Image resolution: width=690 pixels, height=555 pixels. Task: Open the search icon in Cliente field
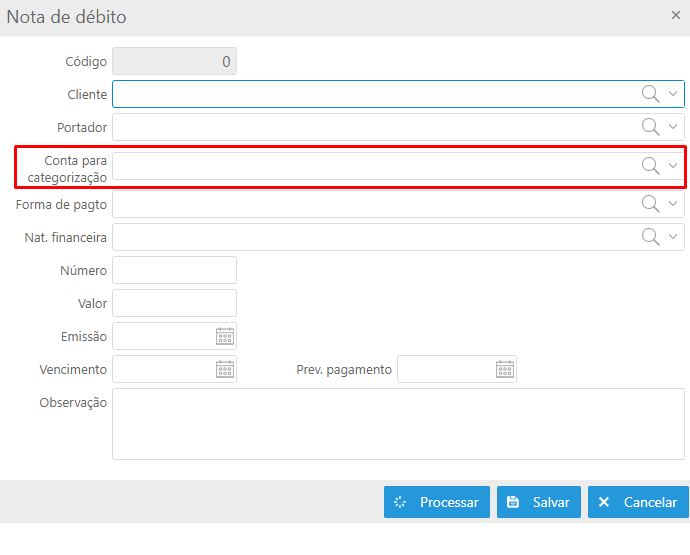pyautogui.click(x=650, y=94)
